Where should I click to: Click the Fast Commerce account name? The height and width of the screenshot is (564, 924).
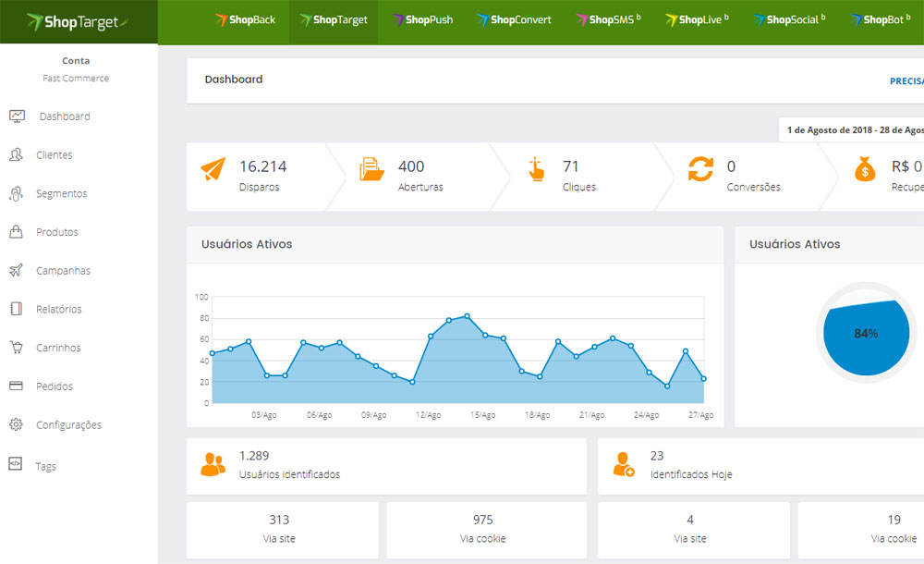click(x=76, y=78)
